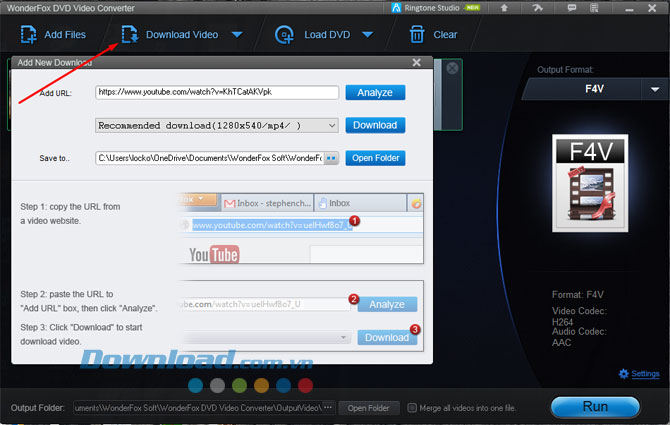This screenshot has width=670, height=425.
Task: Open the hammer tools icon
Action: click(x=538, y=8)
